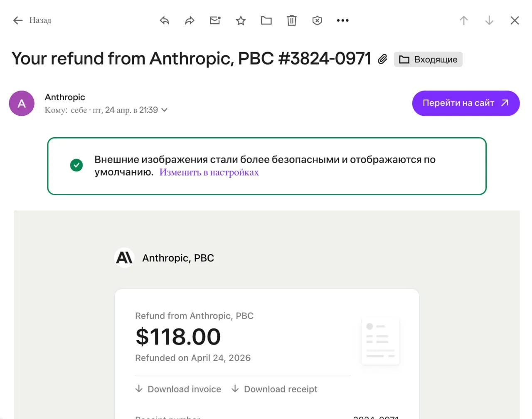
Task: Mark the email as unread
Action: pyautogui.click(x=215, y=20)
